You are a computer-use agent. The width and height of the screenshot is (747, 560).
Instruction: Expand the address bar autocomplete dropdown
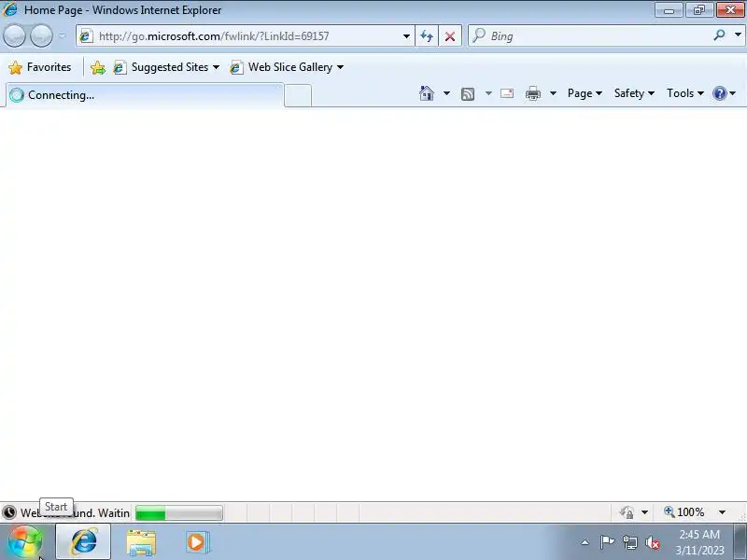406,36
